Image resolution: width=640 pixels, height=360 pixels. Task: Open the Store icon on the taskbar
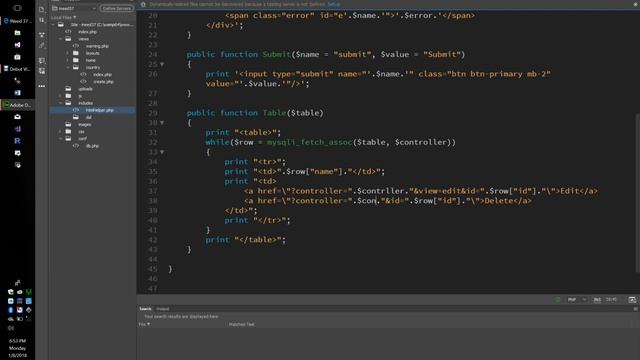point(17,57)
